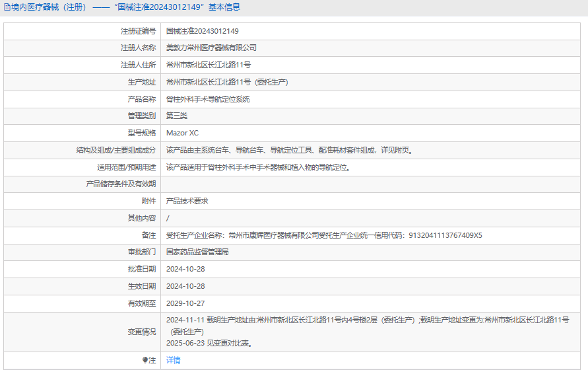
Task: Click the 变更情况 row label
Action: coord(141,332)
